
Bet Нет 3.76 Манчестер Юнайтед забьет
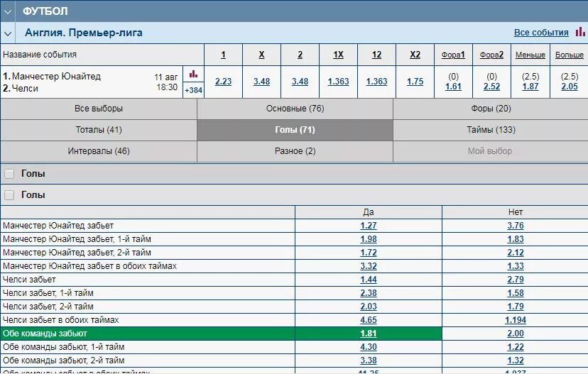click(x=516, y=226)
